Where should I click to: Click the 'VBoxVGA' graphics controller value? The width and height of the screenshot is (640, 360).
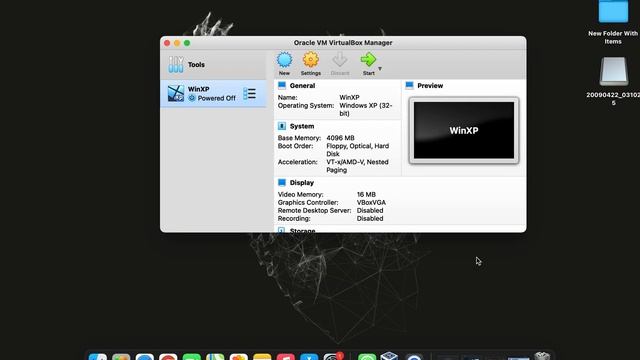(371, 202)
